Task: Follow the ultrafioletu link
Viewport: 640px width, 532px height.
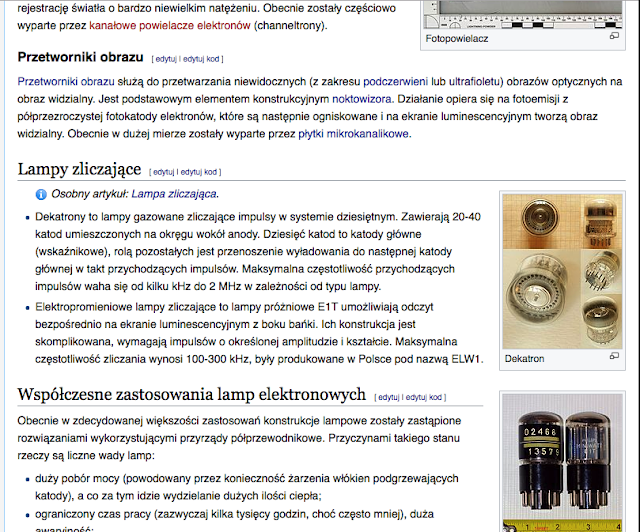Action: coord(474,82)
